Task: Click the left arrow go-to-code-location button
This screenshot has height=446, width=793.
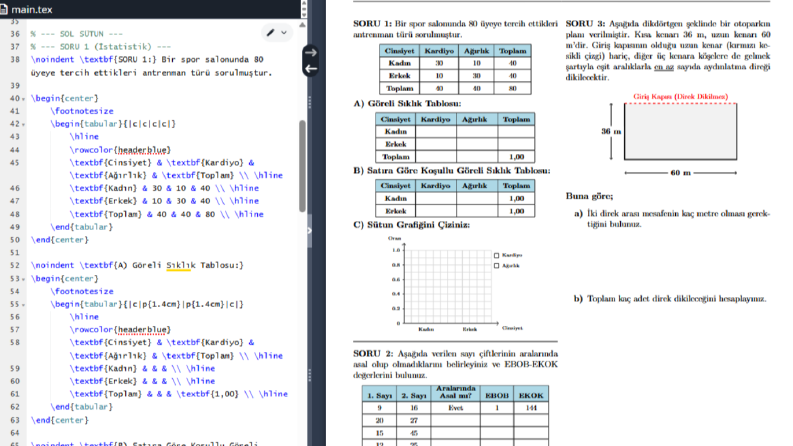Action: (x=311, y=68)
